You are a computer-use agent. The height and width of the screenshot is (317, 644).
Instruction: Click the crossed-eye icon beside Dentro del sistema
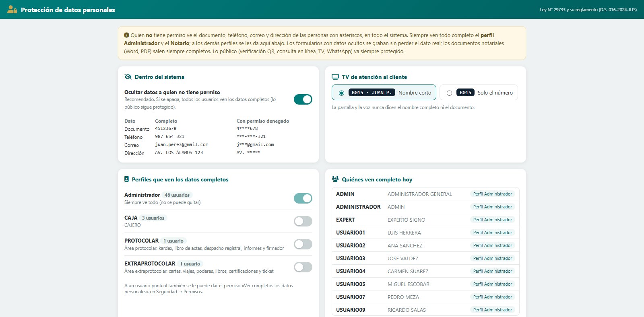tap(128, 77)
